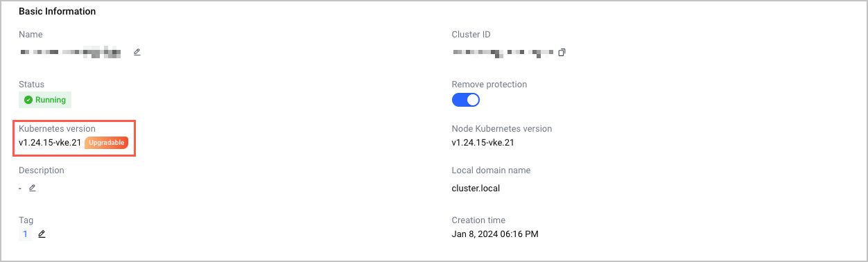
Task: Click the blurred Cluster ID value
Action: point(503,52)
